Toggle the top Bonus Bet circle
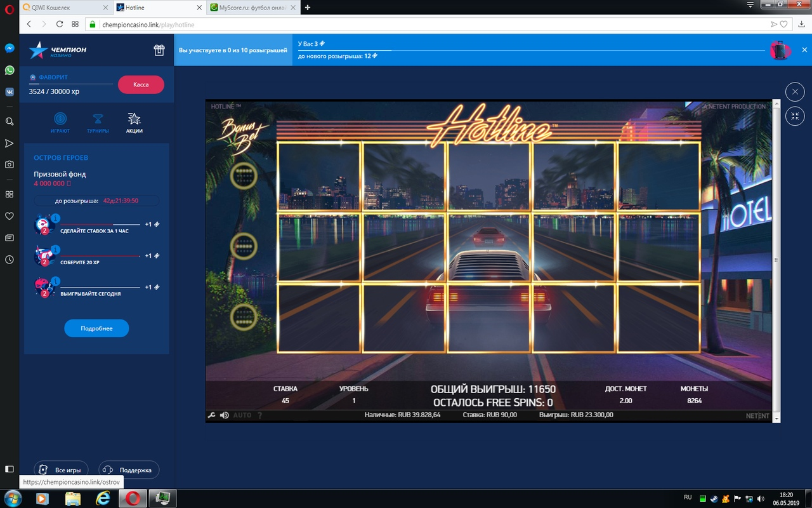 242,177
